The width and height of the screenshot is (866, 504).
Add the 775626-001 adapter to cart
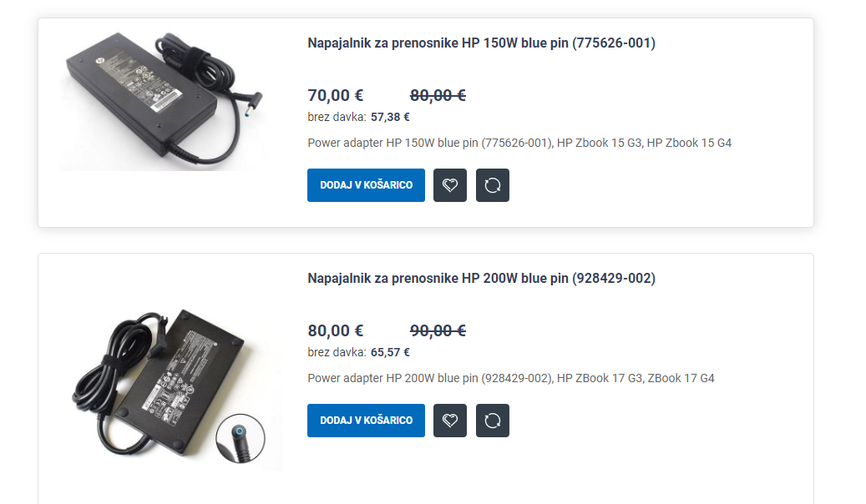(366, 185)
